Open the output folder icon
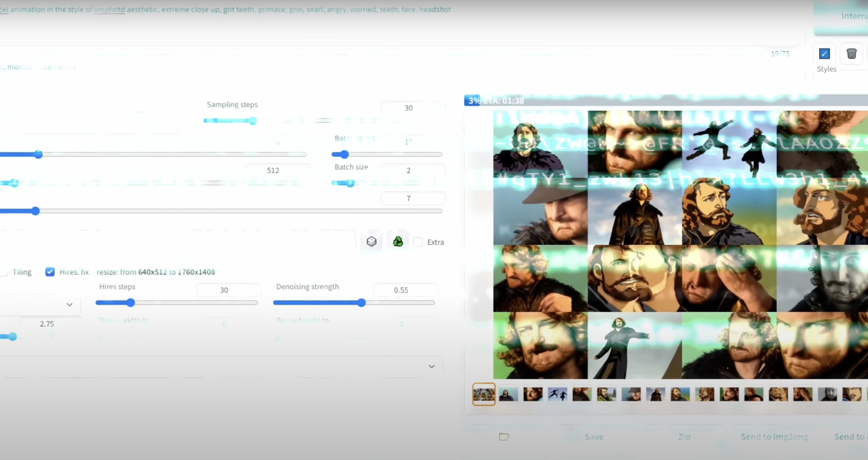This screenshot has height=460, width=868. coord(504,437)
